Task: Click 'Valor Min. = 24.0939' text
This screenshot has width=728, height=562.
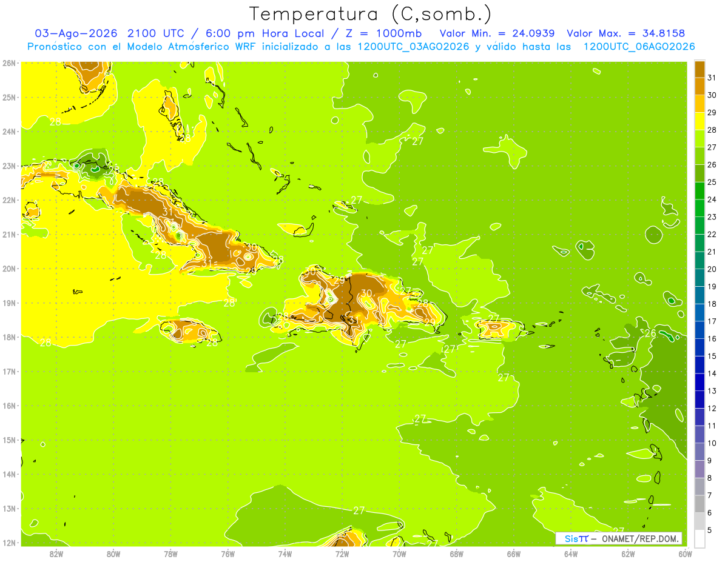Action: (x=498, y=33)
